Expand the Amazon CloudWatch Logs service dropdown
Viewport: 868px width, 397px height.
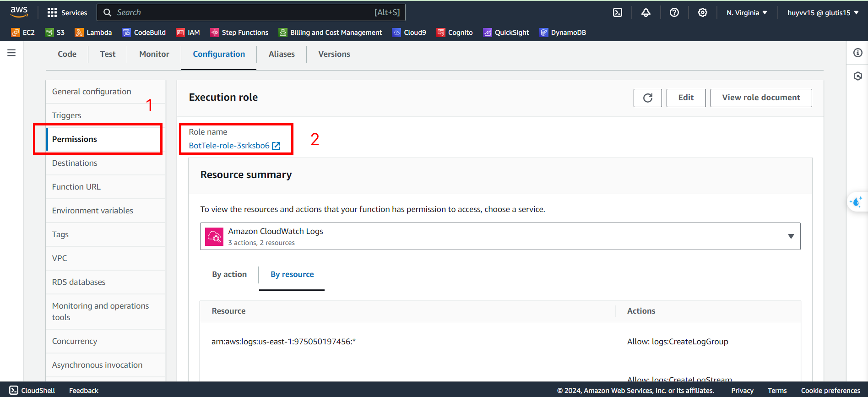(x=500, y=236)
